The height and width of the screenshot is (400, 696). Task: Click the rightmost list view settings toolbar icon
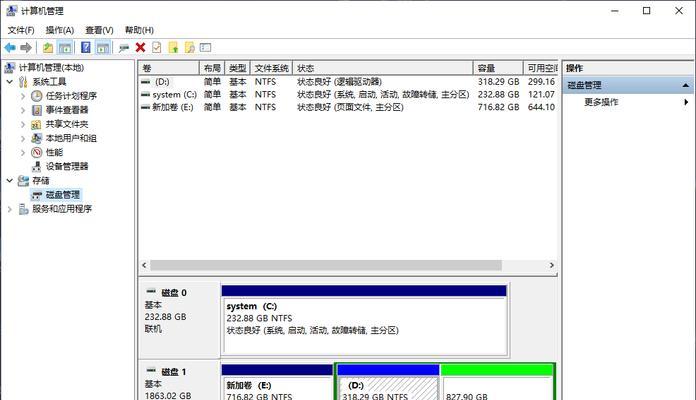point(206,48)
